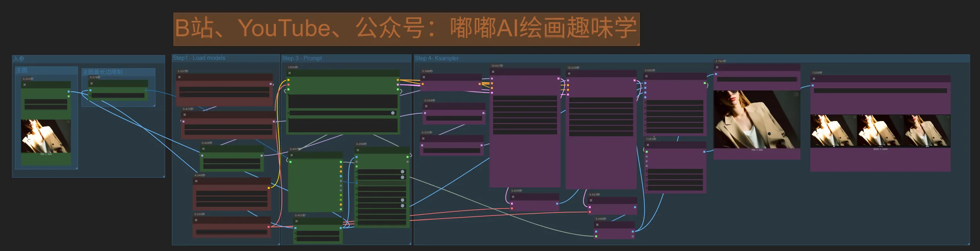Collapse the purple node timed 0.335秒

423,138
